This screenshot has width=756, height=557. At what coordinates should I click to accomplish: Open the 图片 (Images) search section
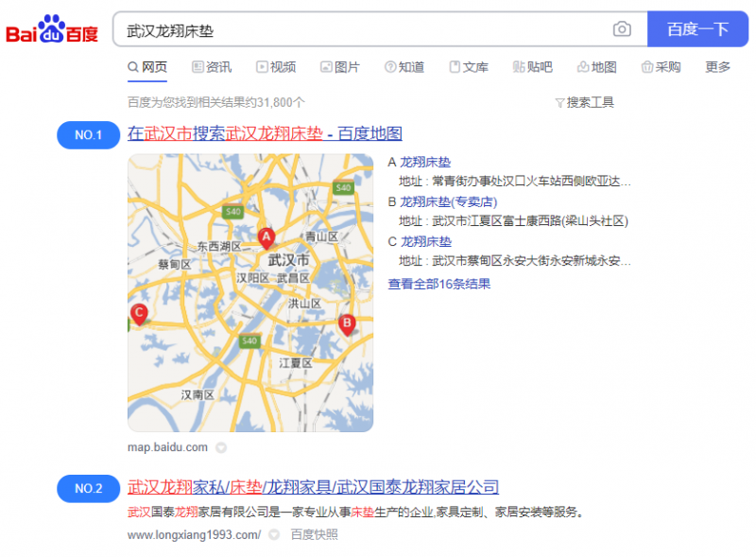[x=341, y=67]
